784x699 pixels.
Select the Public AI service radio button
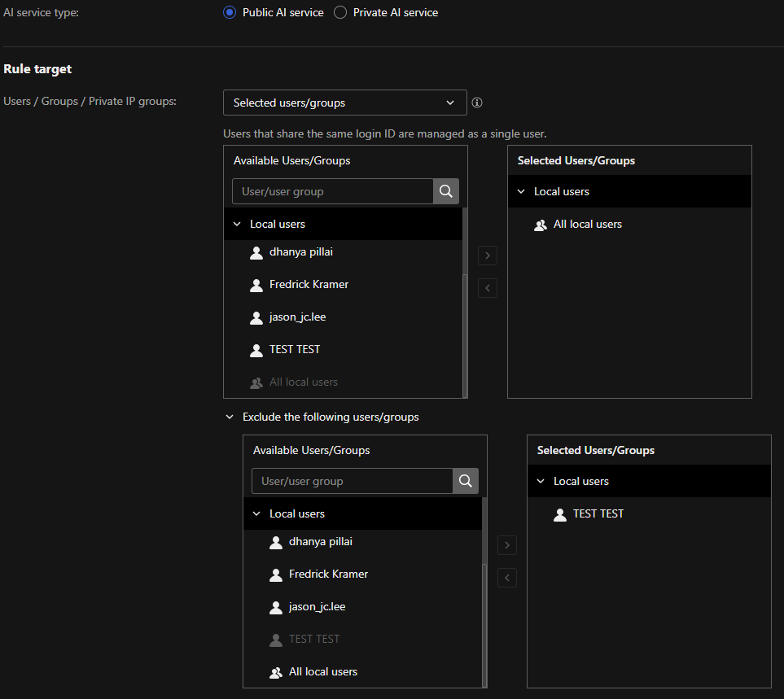click(x=230, y=12)
